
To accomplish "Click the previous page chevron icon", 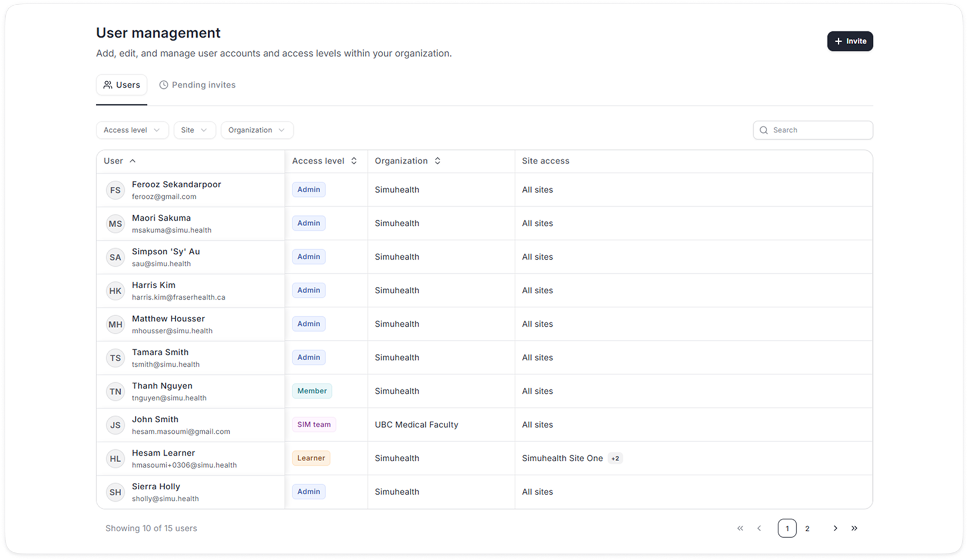I will 759,528.
